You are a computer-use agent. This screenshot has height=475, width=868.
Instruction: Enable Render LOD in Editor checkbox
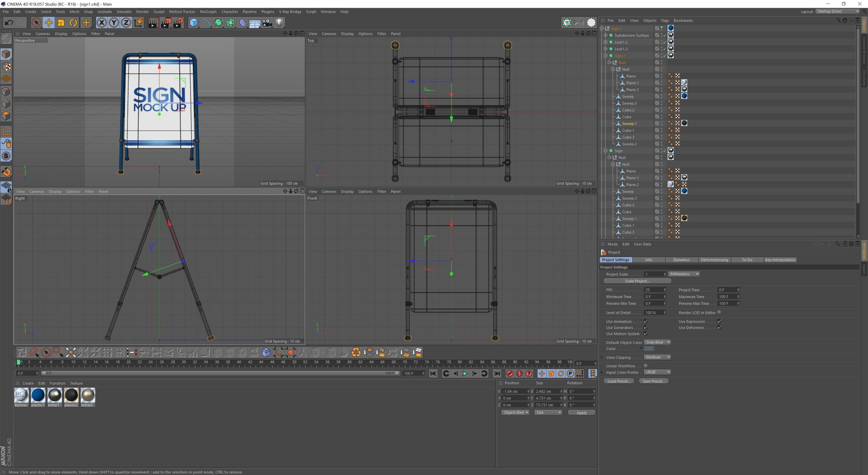(719, 313)
